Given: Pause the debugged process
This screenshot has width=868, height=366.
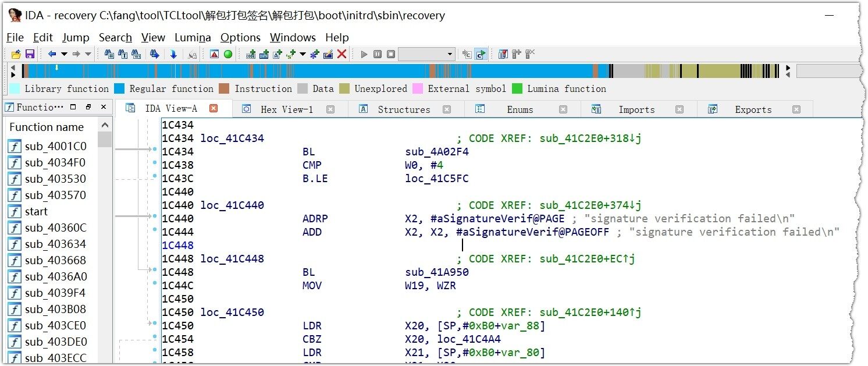Looking at the screenshot, I should [378, 54].
